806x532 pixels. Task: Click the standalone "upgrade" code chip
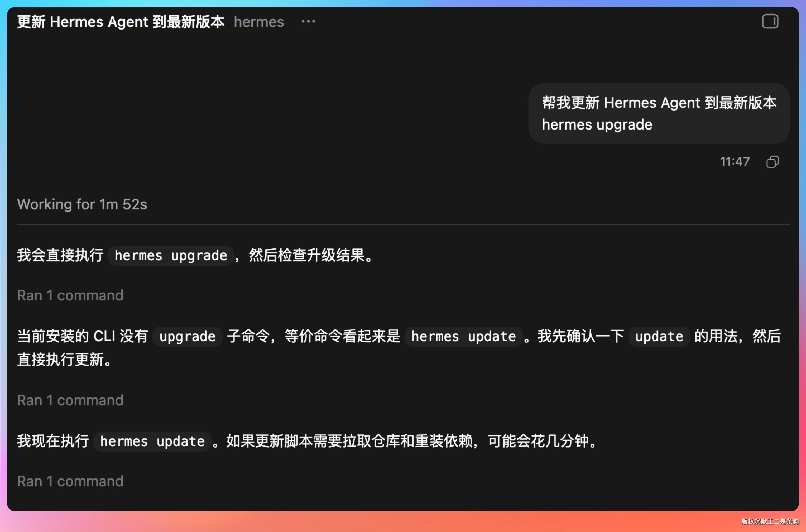coord(187,337)
